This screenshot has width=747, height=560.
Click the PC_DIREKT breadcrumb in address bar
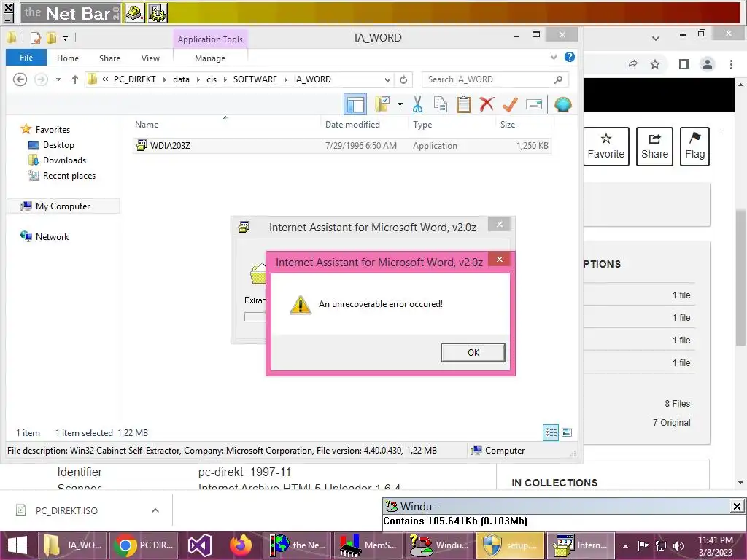tap(134, 79)
